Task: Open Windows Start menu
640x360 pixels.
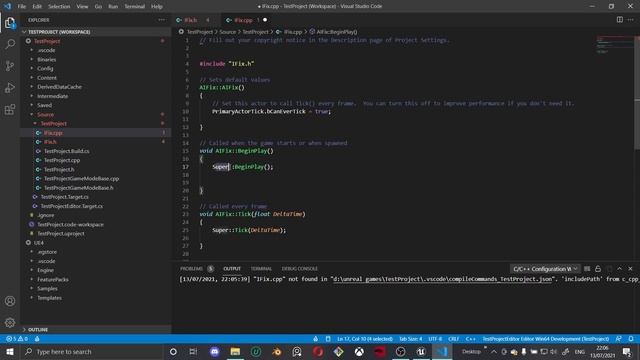Action: 10,351
